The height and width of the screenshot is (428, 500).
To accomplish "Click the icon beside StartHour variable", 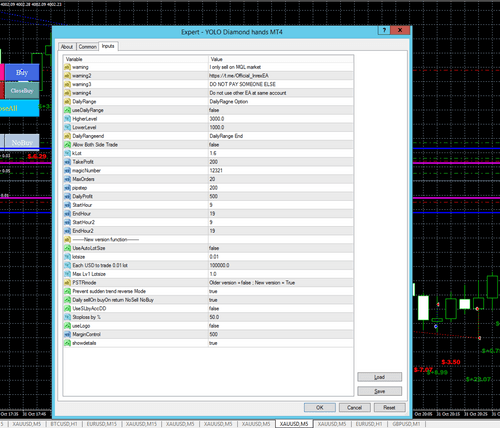I will pos(68,205).
